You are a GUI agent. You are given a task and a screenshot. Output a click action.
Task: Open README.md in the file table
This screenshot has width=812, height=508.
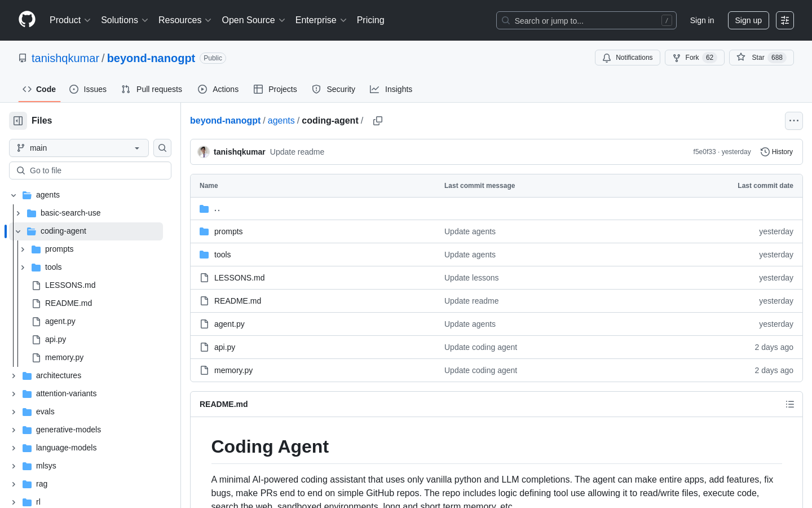tap(238, 301)
